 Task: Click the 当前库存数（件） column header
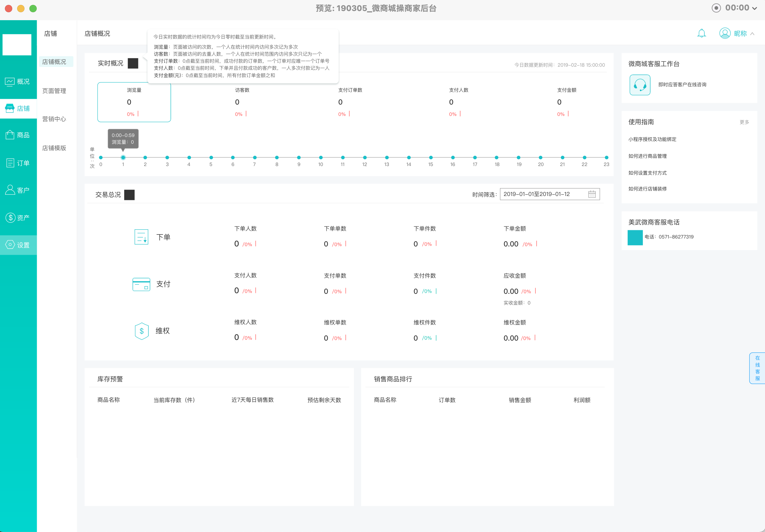(174, 400)
